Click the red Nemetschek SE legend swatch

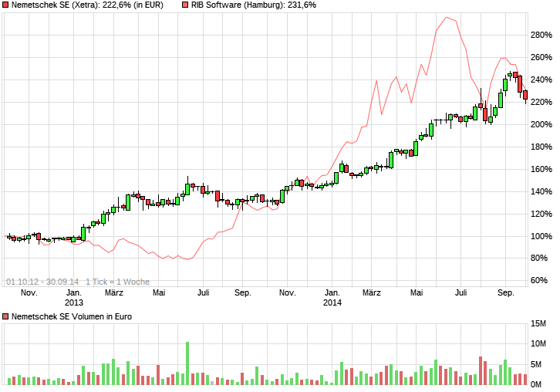tap(5, 5)
